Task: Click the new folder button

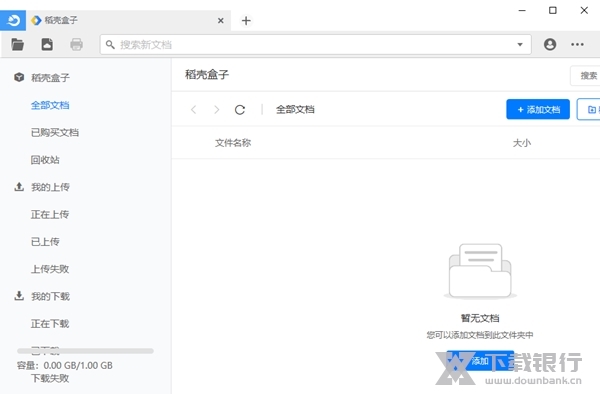Action: [589, 109]
